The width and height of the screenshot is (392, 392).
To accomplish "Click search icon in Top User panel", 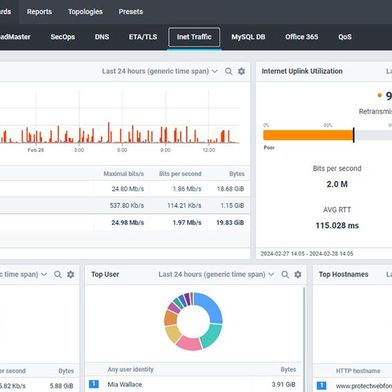I will tap(285, 274).
